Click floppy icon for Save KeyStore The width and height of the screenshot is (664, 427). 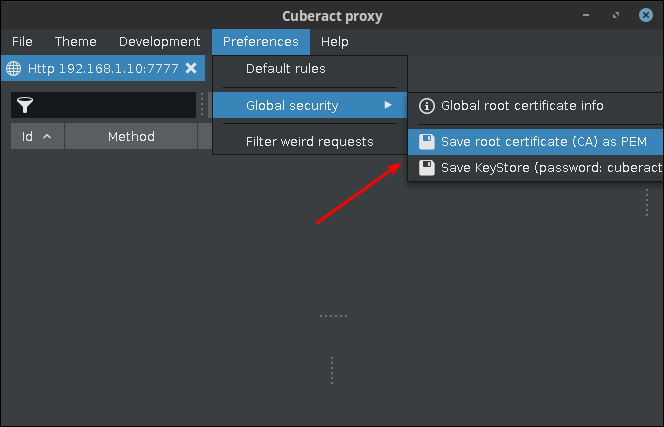click(x=426, y=168)
